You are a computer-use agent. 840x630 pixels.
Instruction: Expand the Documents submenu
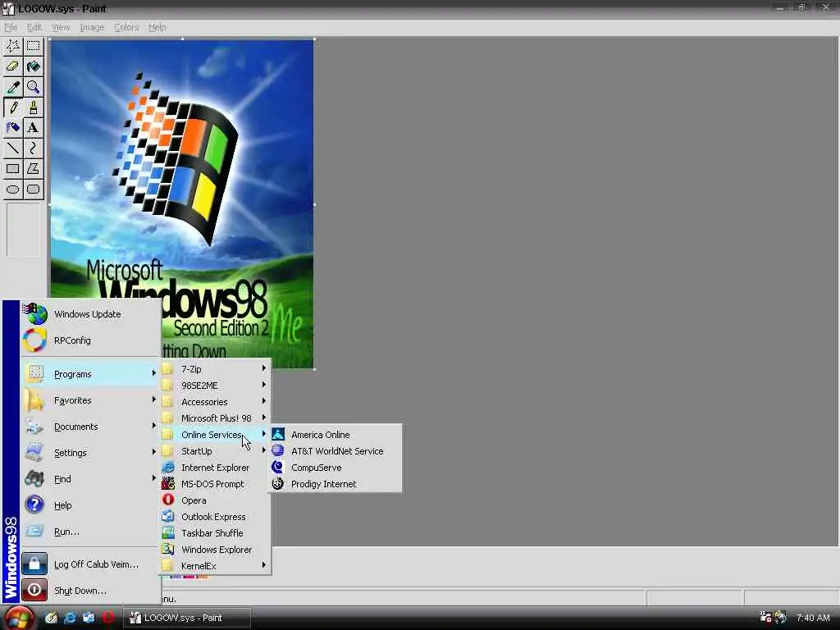pyautogui.click(x=90, y=427)
